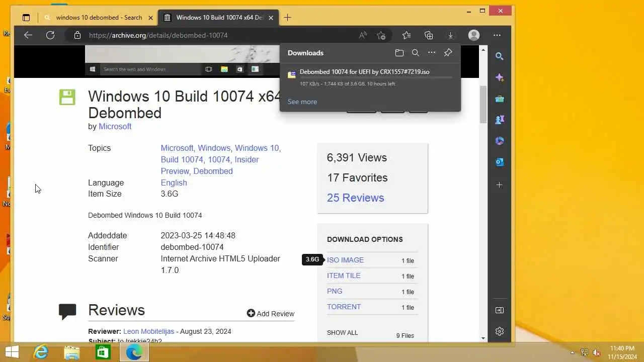This screenshot has width=644, height=362.
Task: Open the Store app on the taskbar
Action: [103, 352]
